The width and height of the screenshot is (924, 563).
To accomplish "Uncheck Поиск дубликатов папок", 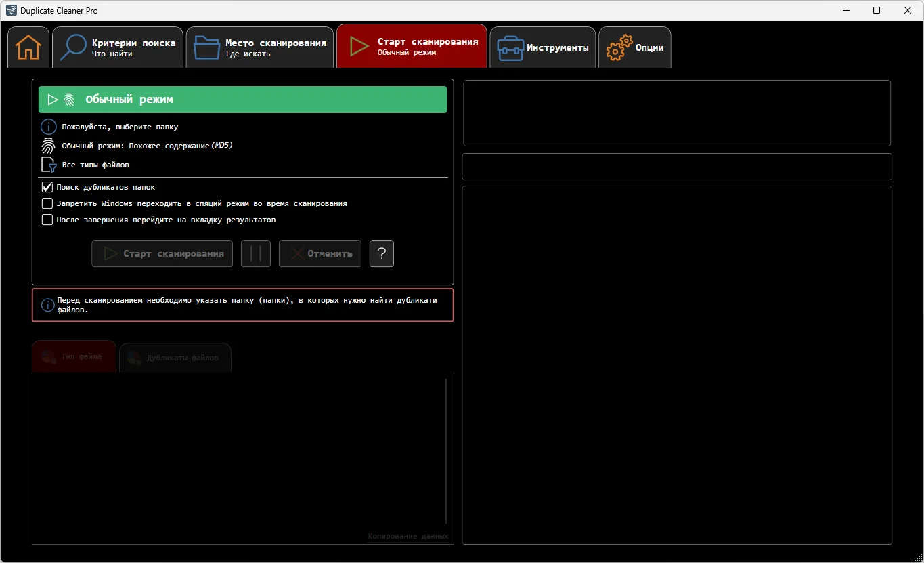I will point(47,187).
